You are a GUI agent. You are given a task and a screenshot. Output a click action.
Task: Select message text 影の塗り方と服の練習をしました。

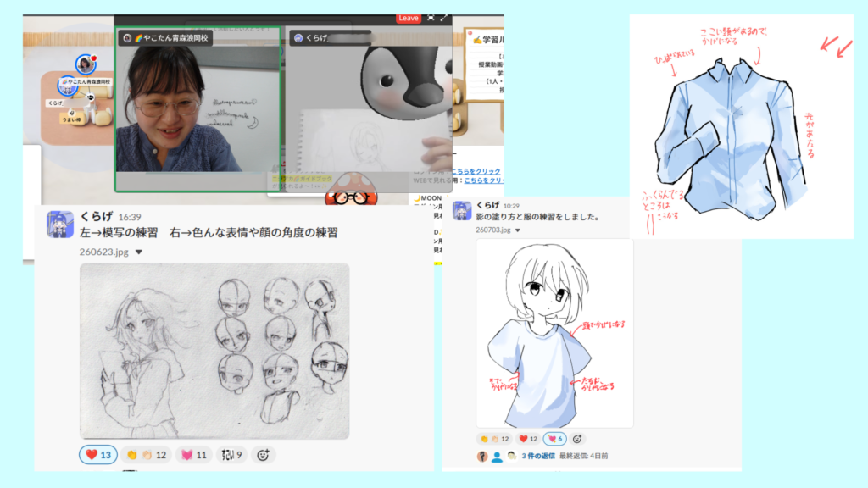pyautogui.click(x=538, y=217)
